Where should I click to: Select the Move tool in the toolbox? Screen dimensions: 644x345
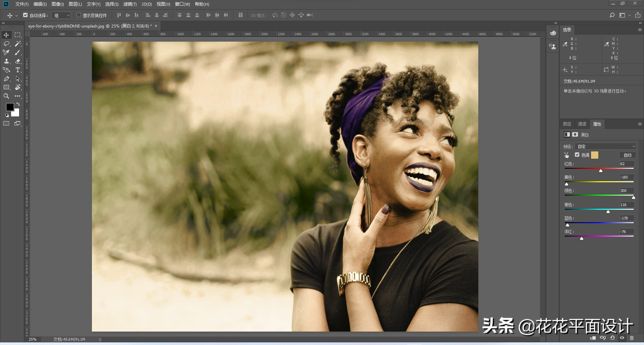6,35
